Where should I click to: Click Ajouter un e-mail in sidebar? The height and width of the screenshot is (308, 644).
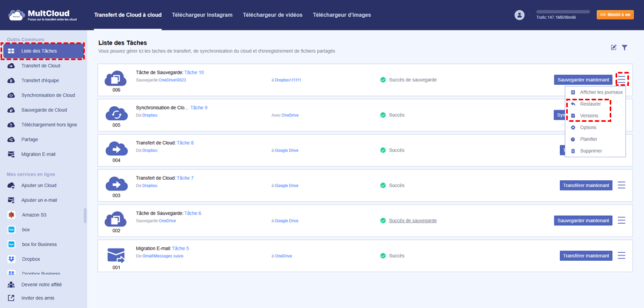click(39, 200)
